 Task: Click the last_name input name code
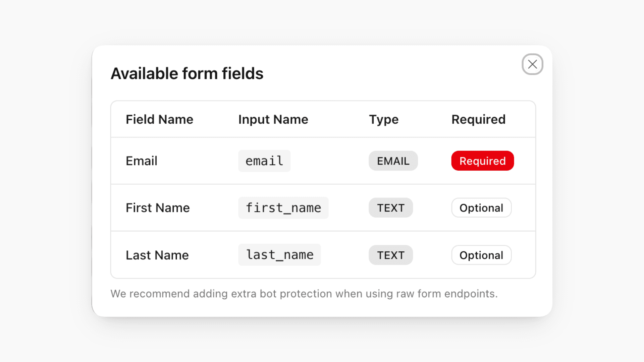[279, 255]
